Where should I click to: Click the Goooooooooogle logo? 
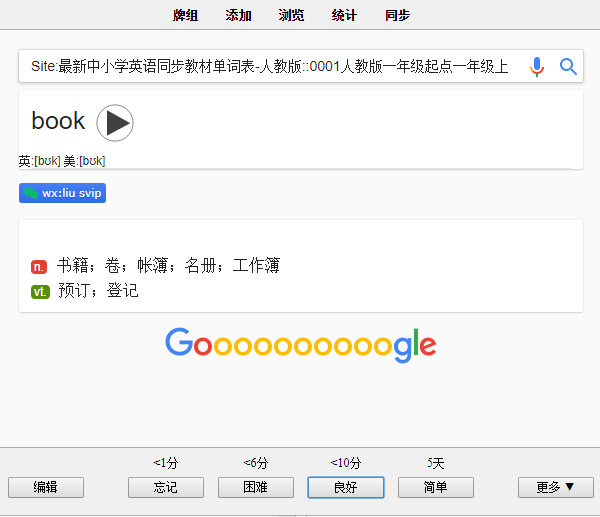click(301, 345)
